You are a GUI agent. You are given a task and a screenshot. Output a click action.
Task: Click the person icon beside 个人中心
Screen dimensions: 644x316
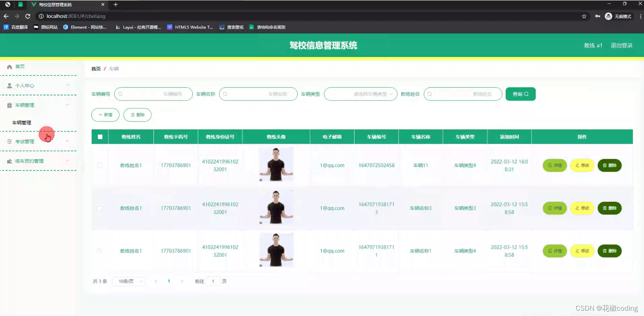(9, 86)
